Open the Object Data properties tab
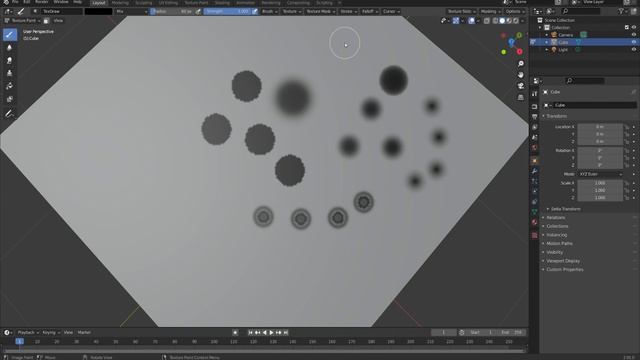This screenshot has width=640, height=360. click(535, 212)
